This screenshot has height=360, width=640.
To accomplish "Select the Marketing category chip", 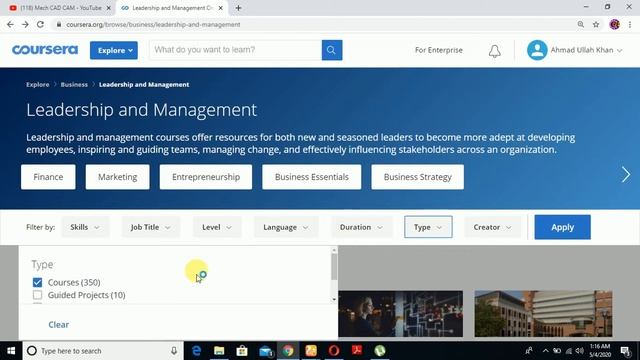I will coord(118,177).
